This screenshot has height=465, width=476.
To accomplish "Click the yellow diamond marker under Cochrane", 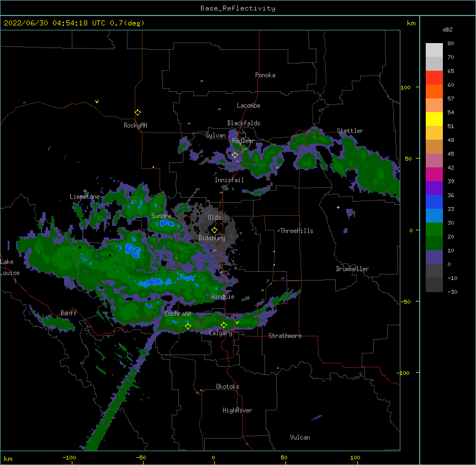I will 188,326.
